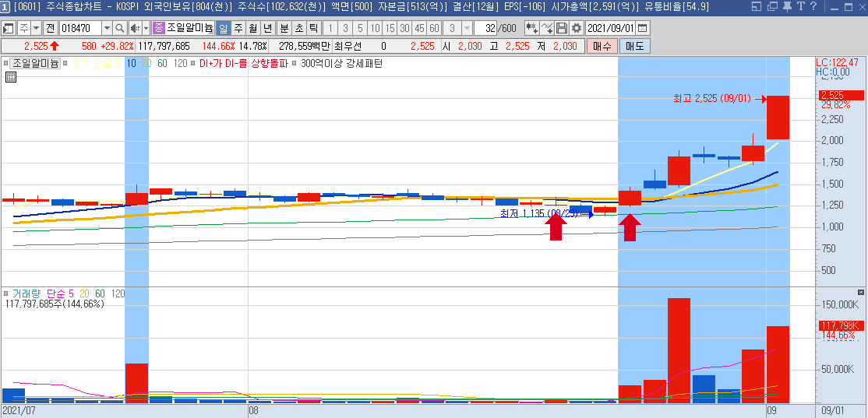Open calendar date picker icon
This screenshot has height=418, width=868.
point(642,28)
